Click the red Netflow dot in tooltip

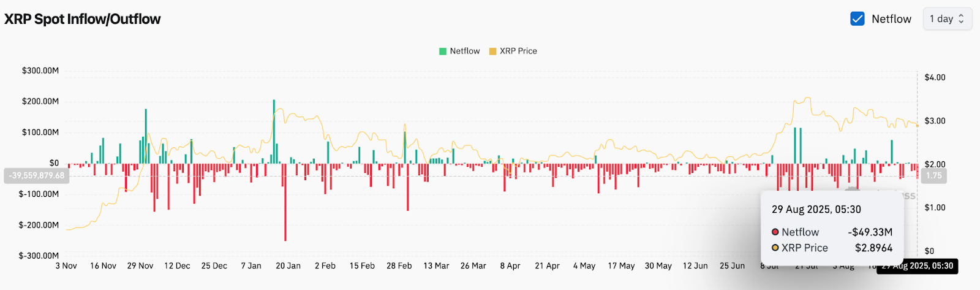[775, 232]
